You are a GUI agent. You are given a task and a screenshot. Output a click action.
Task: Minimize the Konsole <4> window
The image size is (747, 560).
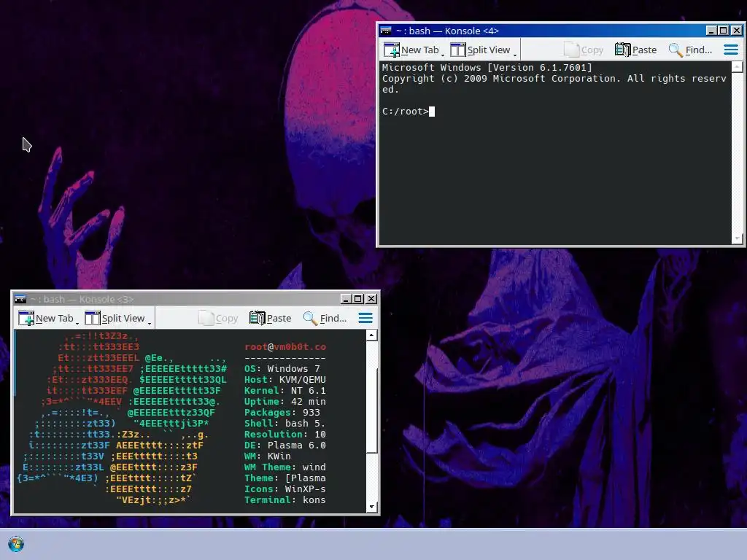pos(711,31)
